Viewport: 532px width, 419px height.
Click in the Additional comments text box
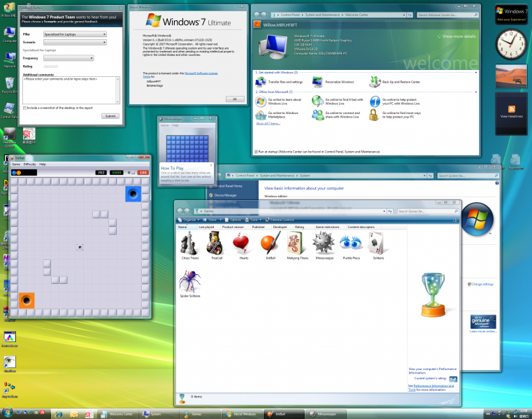pyautogui.click(x=71, y=90)
